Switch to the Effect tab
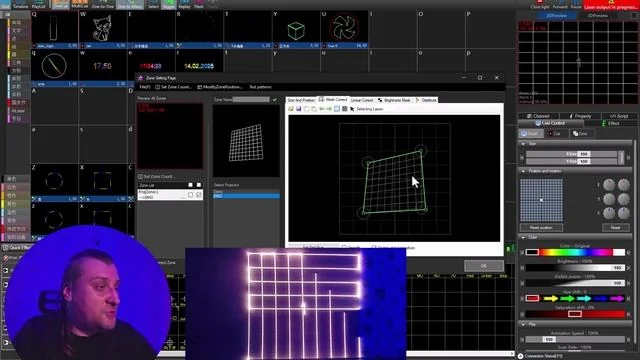This screenshot has width=640, height=360. 611,123
